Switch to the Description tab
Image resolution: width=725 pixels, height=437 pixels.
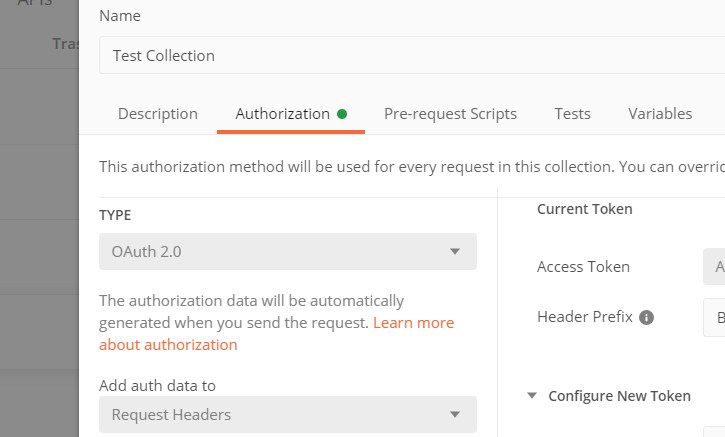pyautogui.click(x=158, y=114)
